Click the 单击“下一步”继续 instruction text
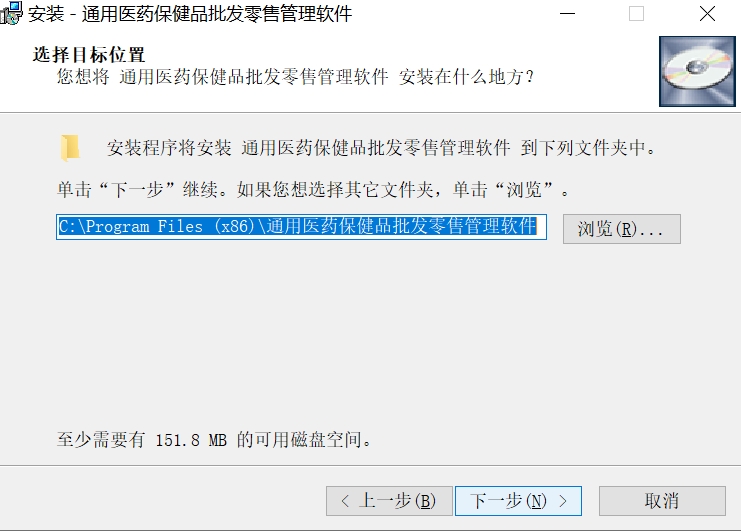Viewport: 741px width, 531px height. 312,189
